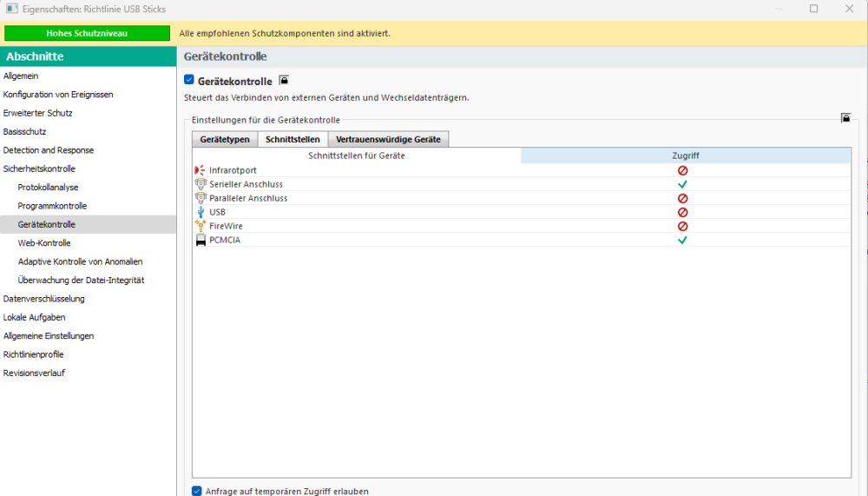The height and width of the screenshot is (496, 868).
Task: Select the PCMCIA row label
Action: pos(225,240)
